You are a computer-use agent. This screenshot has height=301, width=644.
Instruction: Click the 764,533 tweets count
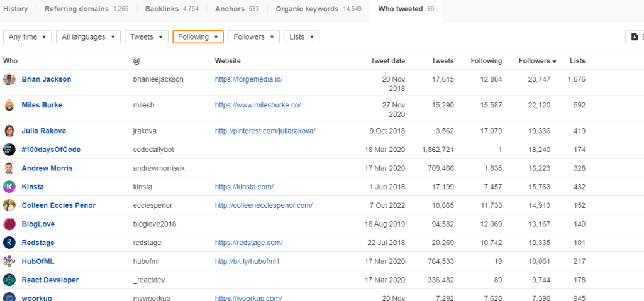point(441,261)
